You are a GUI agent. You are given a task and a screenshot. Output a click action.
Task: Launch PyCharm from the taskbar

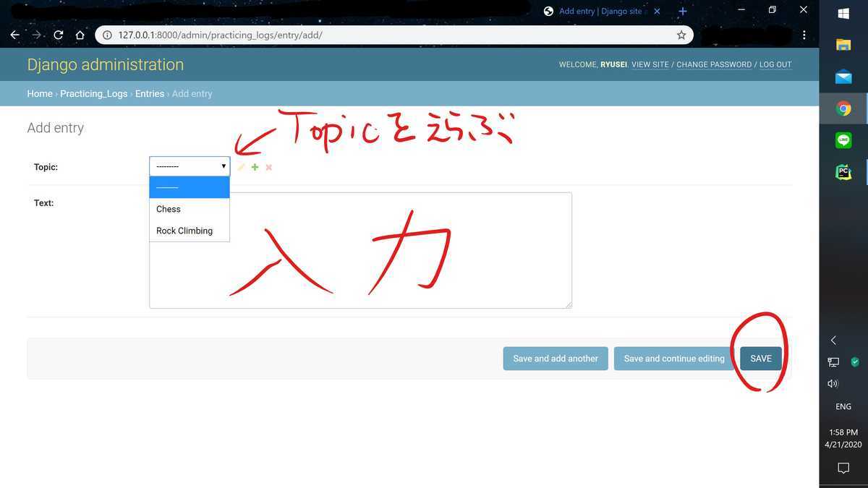(x=843, y=172)
